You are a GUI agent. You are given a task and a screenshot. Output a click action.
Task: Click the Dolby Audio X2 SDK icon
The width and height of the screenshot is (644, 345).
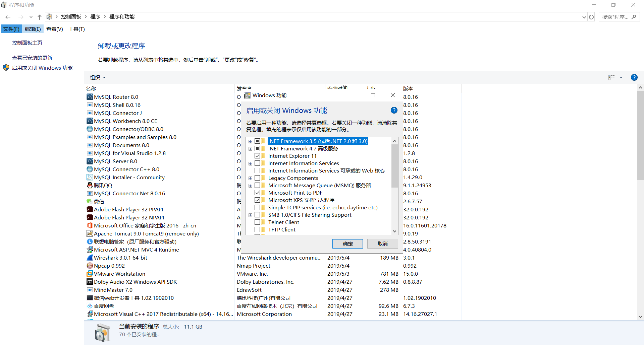(x=90, y=282)
